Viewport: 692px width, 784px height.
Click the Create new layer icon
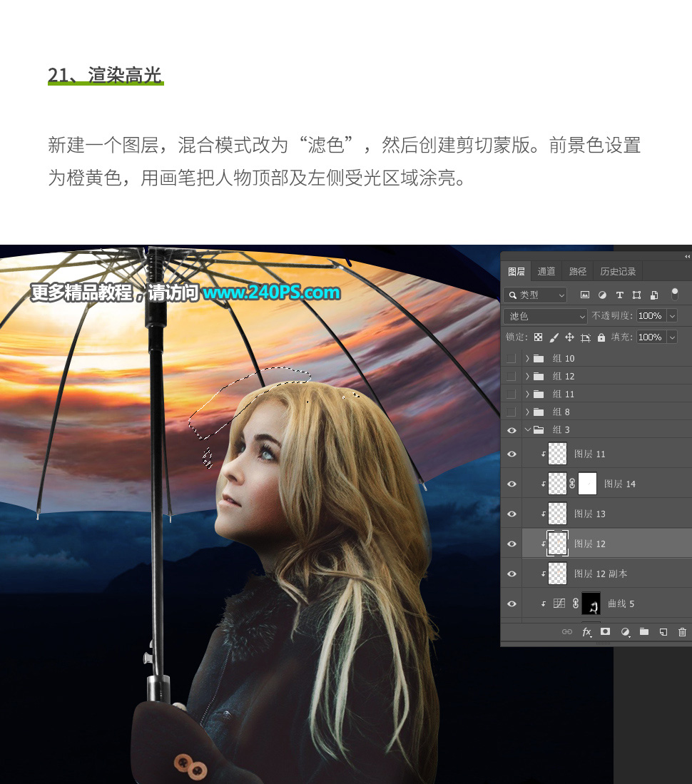[x=663, y=632]
